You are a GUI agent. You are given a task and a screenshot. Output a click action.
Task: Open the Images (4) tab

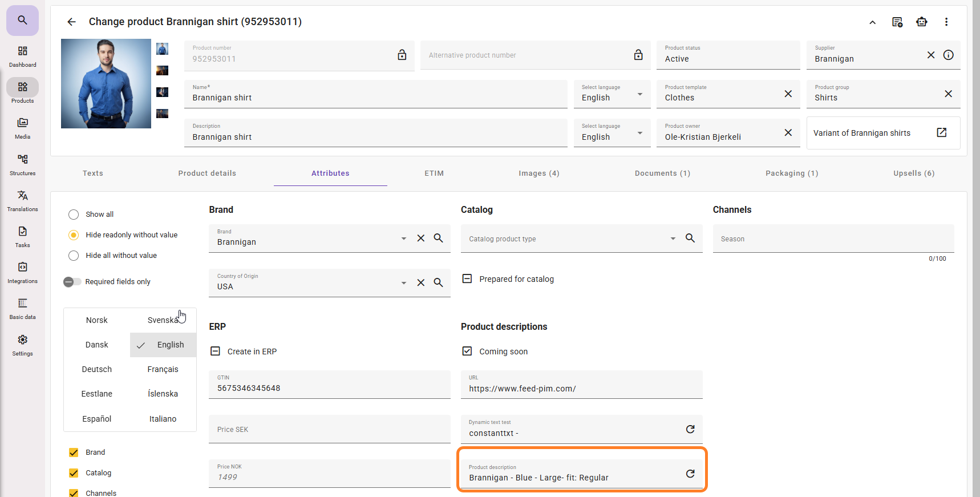coord(538,173)
